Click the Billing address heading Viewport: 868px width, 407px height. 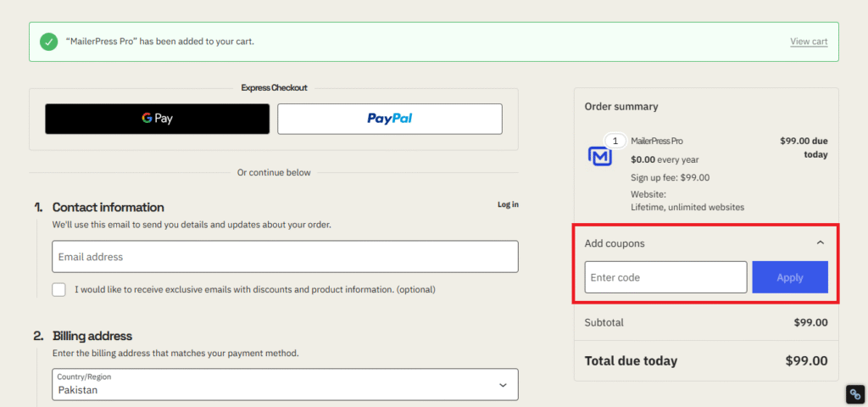pos(92,336)
